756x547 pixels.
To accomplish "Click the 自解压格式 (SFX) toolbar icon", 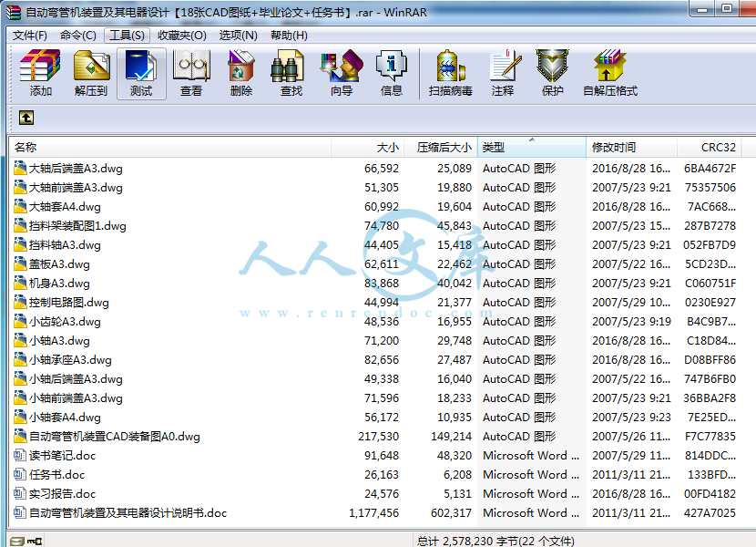I will pyautogui.click(x=610, y=73).
